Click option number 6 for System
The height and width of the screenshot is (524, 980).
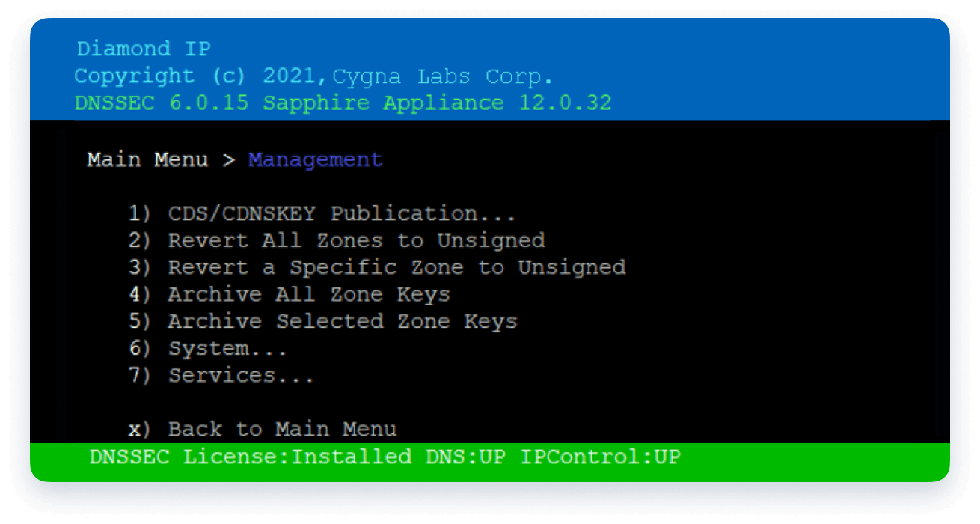point(138,348)
